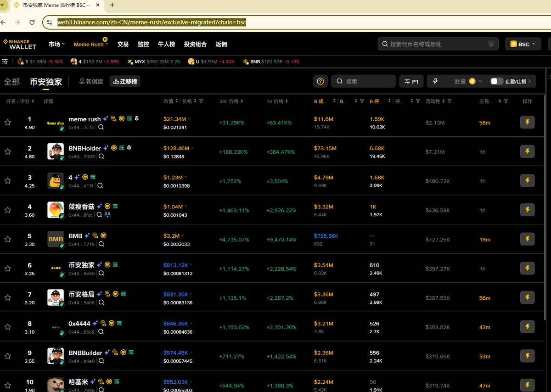
Task: Switch to the 全部 tab
Action: pos(12,82)
